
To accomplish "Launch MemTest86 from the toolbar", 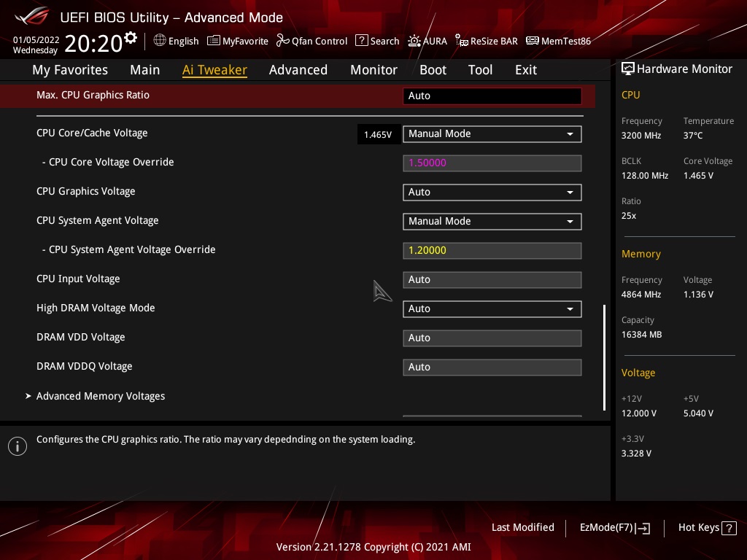I will pos(558,41).
